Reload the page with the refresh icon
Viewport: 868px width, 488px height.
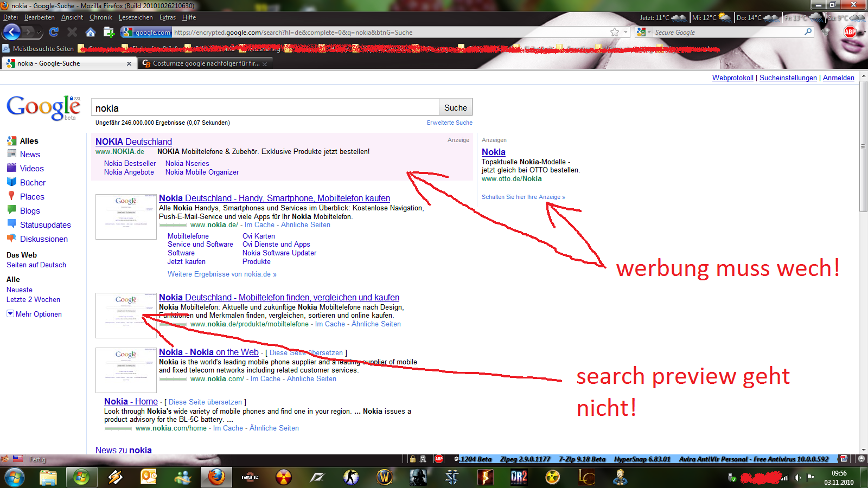point(53,32)
